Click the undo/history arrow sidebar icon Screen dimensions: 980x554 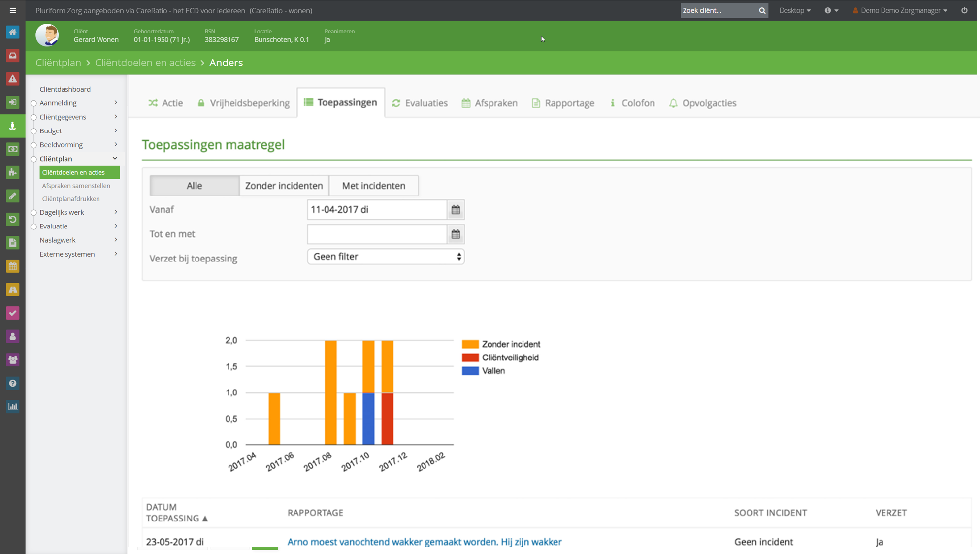click(x=13, y=219)
